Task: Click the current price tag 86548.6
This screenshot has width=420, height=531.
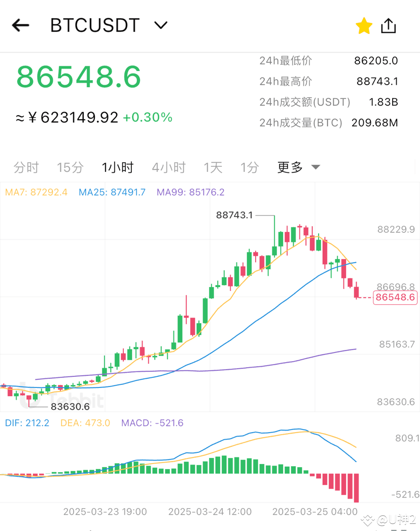Action: 394,298
